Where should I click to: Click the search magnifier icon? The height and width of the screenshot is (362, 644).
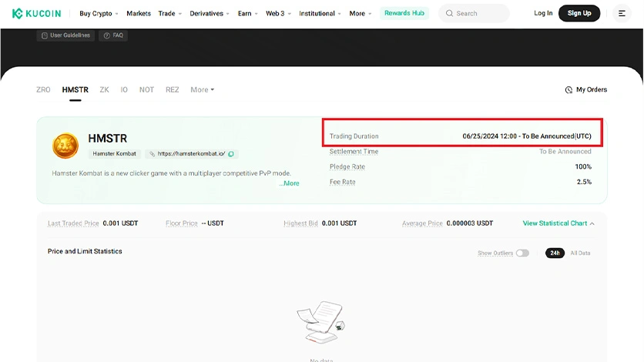tap(449, 14)
